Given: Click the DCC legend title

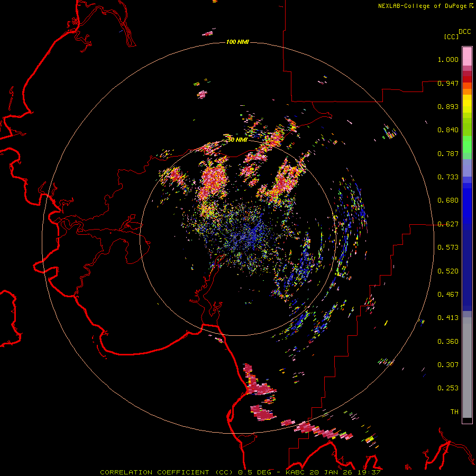Looking at the screenshot, I should pyautogui.click(x=465, y=32).
